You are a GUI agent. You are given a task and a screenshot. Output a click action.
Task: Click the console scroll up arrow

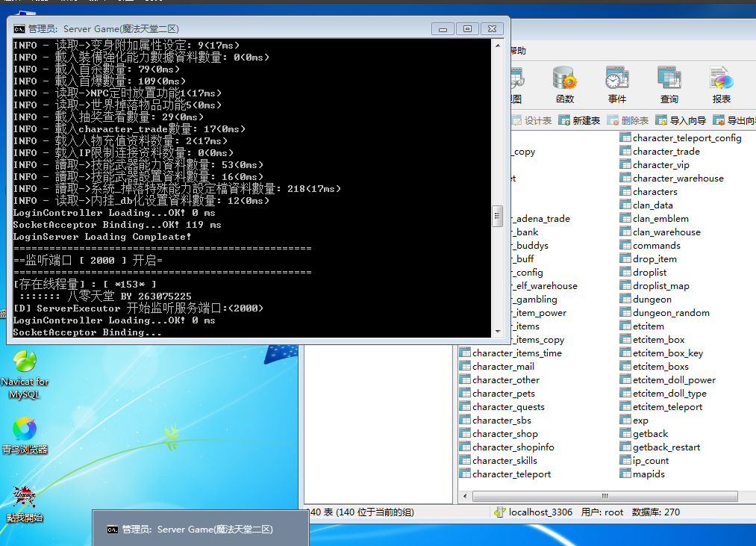[x=498, y=46]
